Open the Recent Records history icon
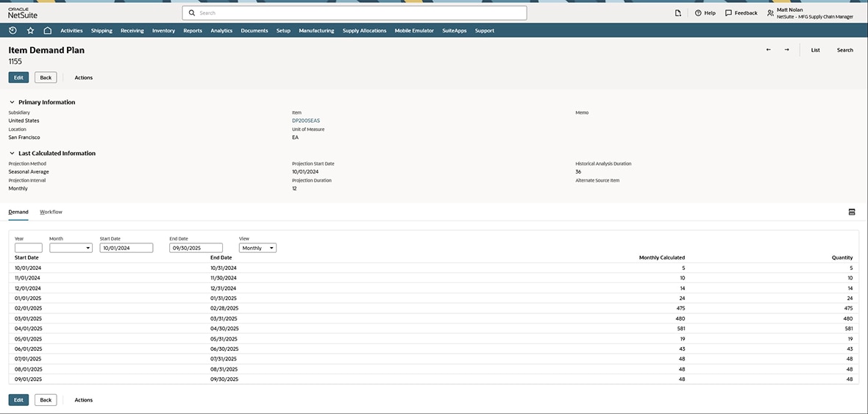Viewport: 868px width, 414px height. tap(13, 30)
